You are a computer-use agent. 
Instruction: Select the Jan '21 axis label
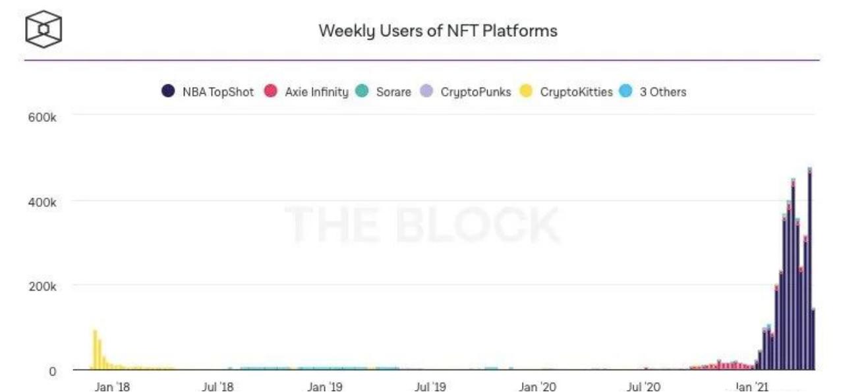coord(752,387)
